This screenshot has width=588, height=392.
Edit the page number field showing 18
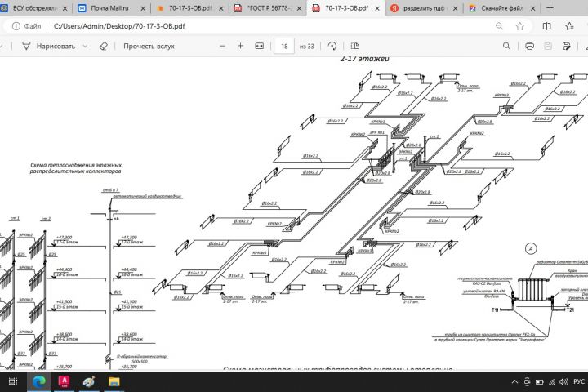coord(284,46)
